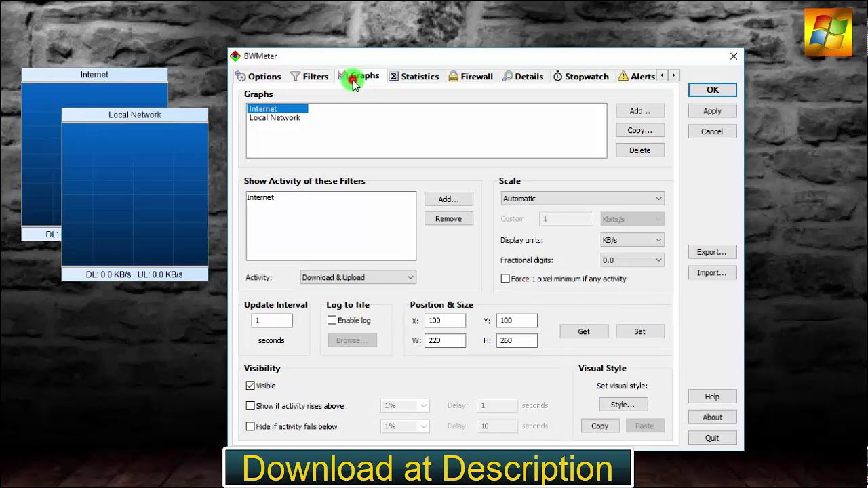Toggle Hide if activity falls below

250,426
